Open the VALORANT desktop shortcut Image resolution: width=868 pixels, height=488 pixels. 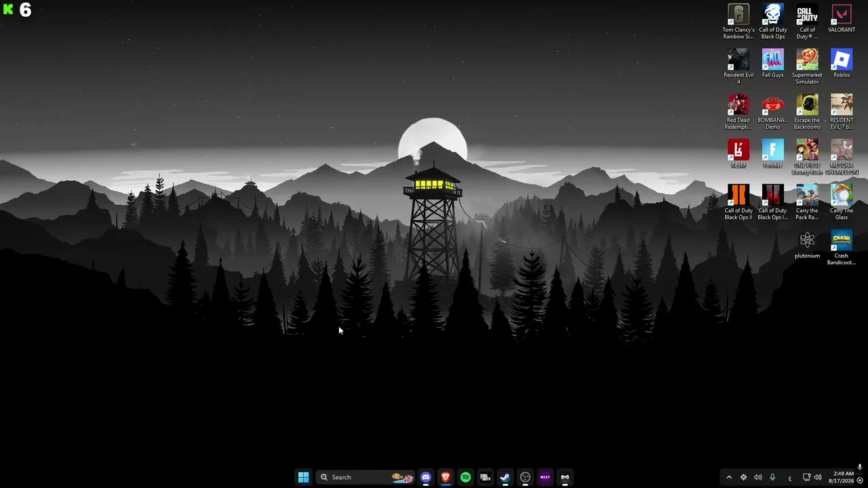click(x=842, y=19)
